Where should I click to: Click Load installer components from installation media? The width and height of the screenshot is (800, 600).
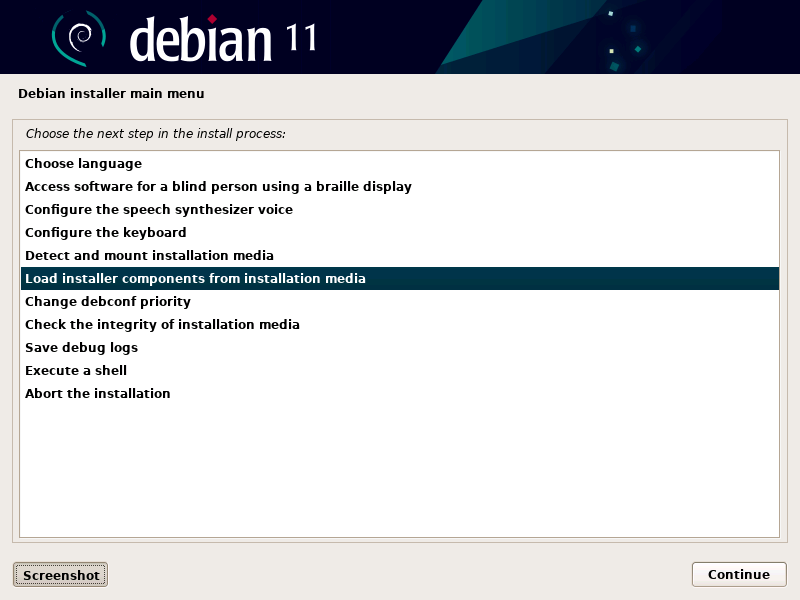[x=399, y=279]
